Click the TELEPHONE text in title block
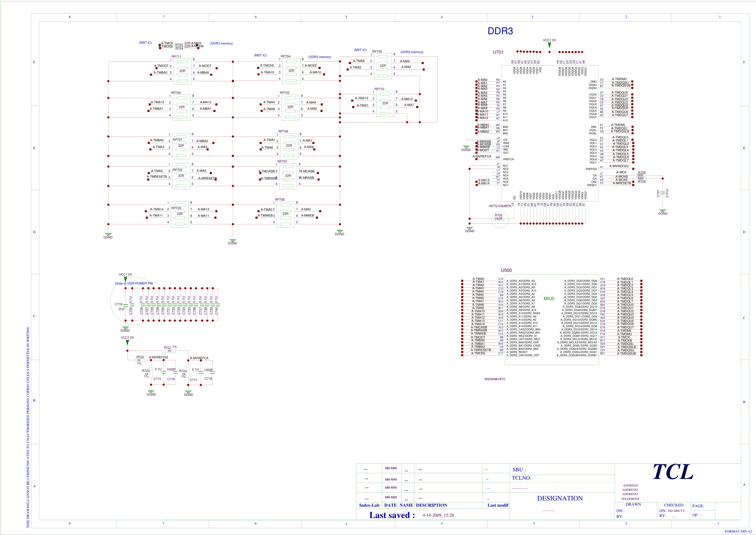Image resolution: width=756 pixels, height=535 pixels. click(x=630, y=499)
